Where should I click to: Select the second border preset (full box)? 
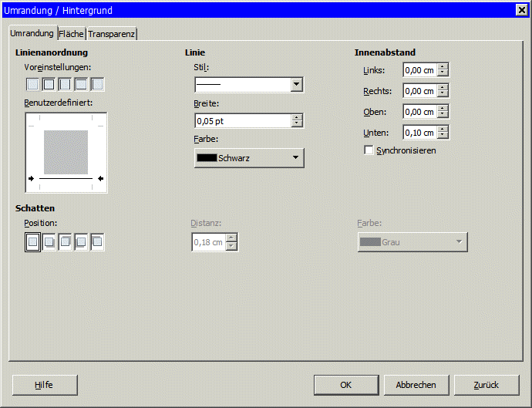click(49, 84)
